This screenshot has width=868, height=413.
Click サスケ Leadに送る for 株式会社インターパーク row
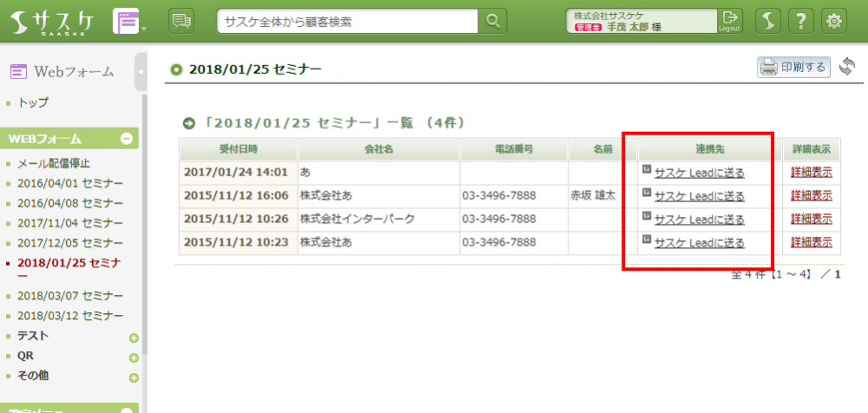click(x=699, y=220)
